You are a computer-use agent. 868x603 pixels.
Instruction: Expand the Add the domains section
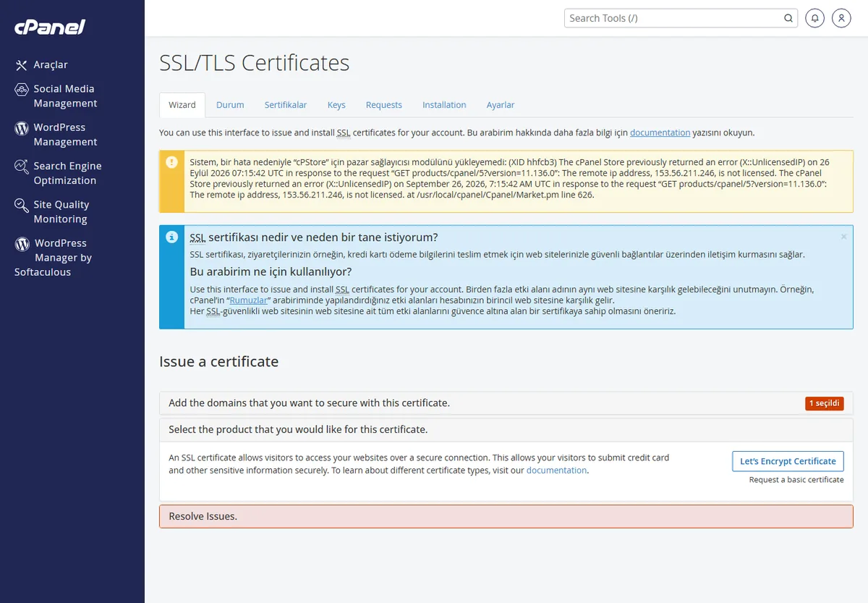point(506,403)
